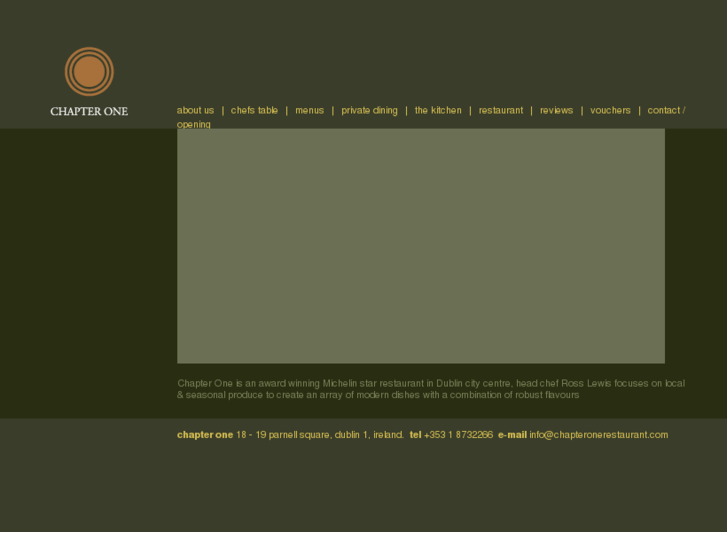Open the kitchen page link
The height and width of the screenshot is (545, 727).
(x=438, y=110)
